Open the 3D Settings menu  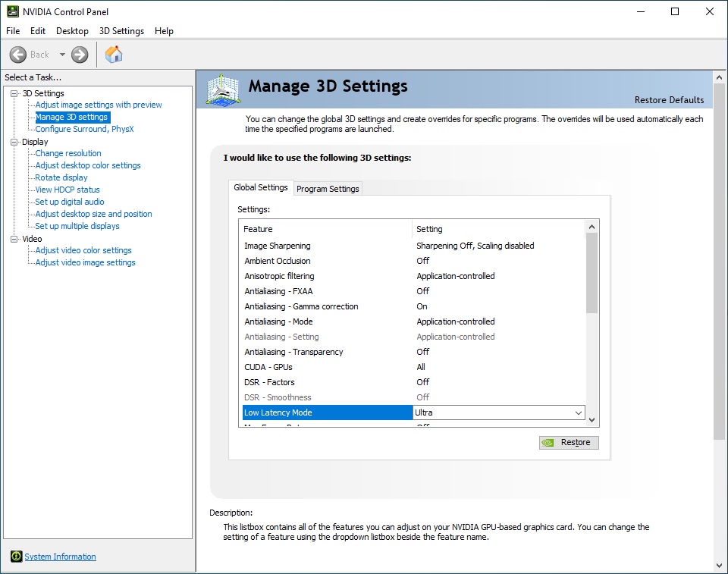coord(121,31)
